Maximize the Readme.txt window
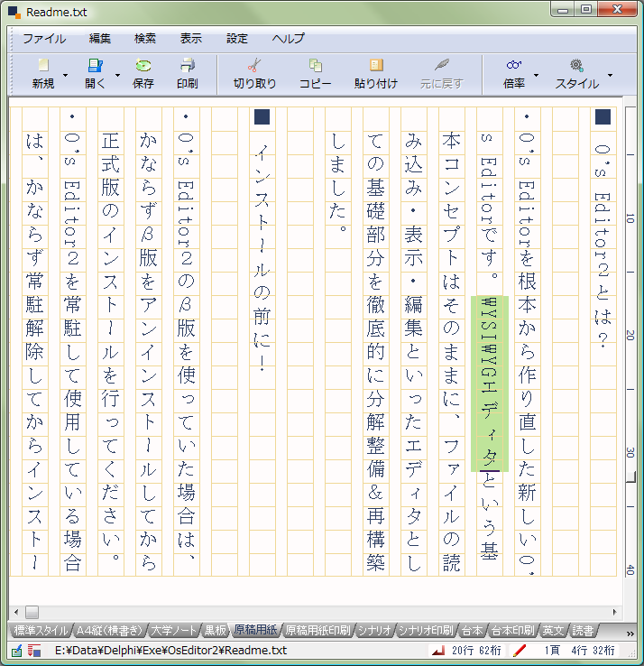Viewport: 644px width, 666px height. 586,9
